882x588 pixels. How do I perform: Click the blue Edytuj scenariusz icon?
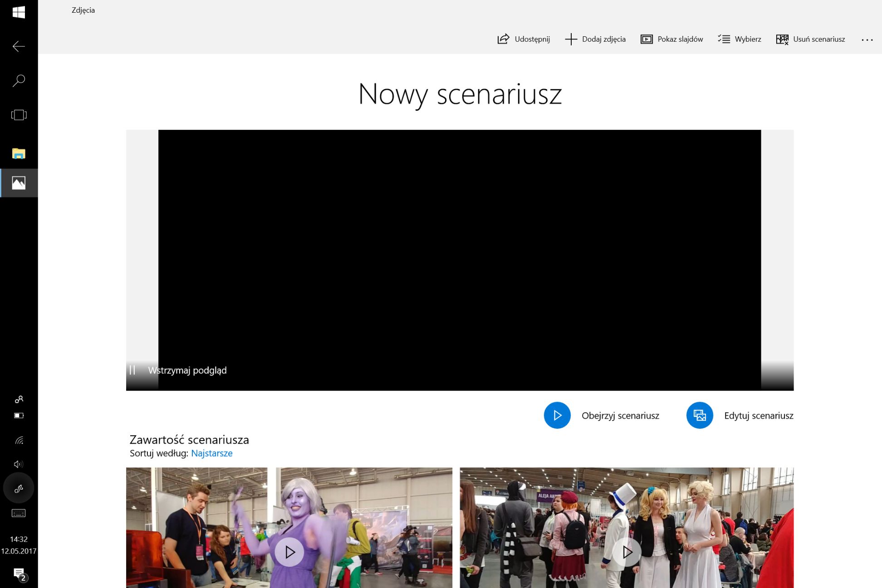click(700, 415)
